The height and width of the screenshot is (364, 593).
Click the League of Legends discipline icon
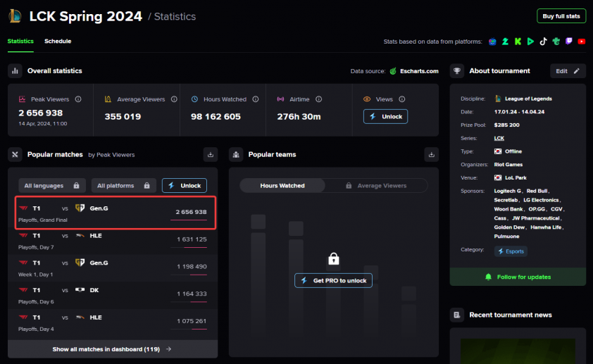click(498, 99)
